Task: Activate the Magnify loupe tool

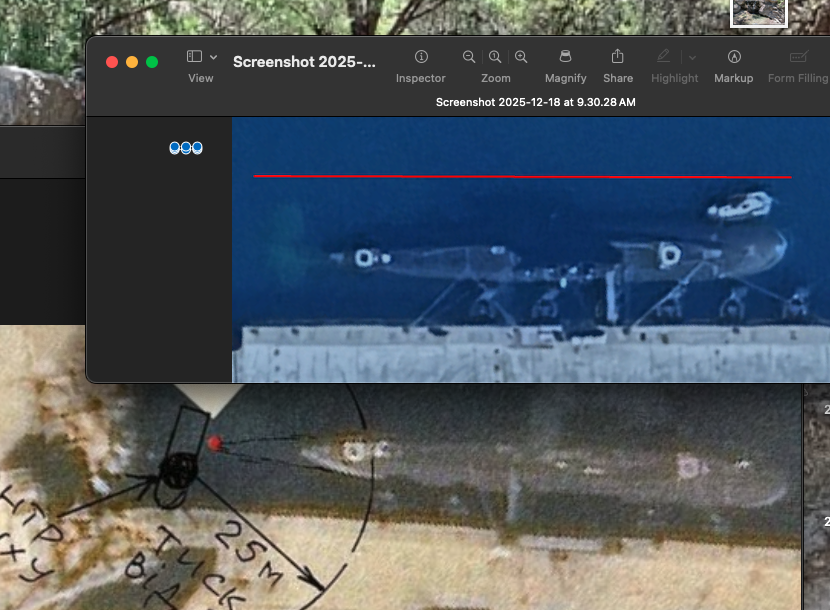Action: pos(565,58)
